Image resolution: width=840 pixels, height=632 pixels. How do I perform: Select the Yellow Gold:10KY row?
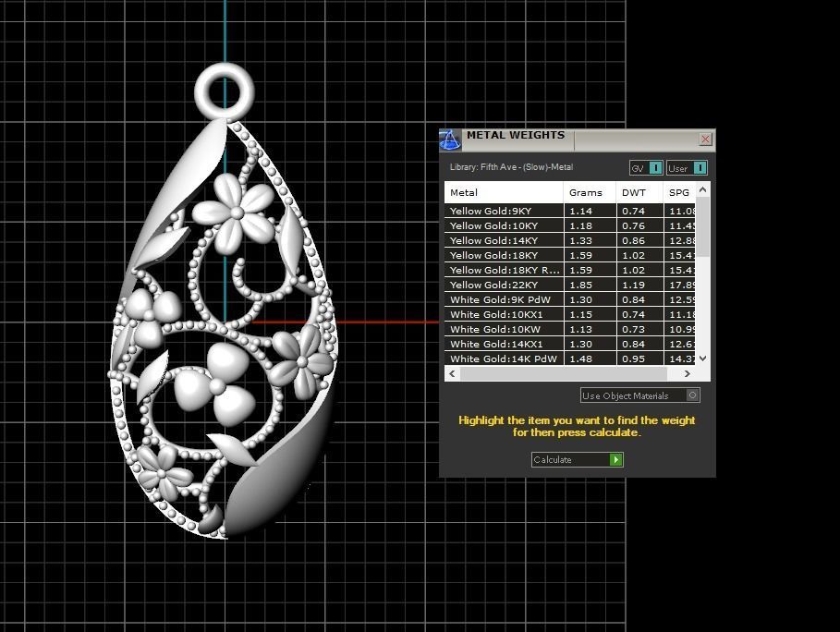point(570,225)
